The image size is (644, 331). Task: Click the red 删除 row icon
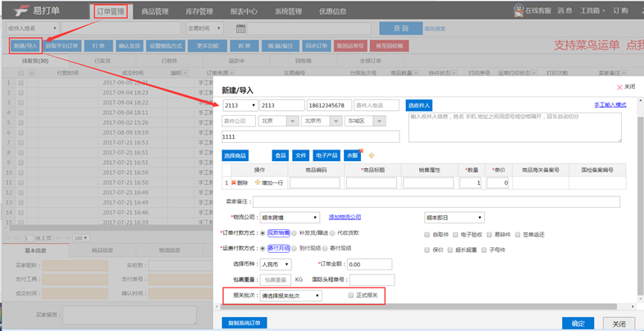coord(234,183)
